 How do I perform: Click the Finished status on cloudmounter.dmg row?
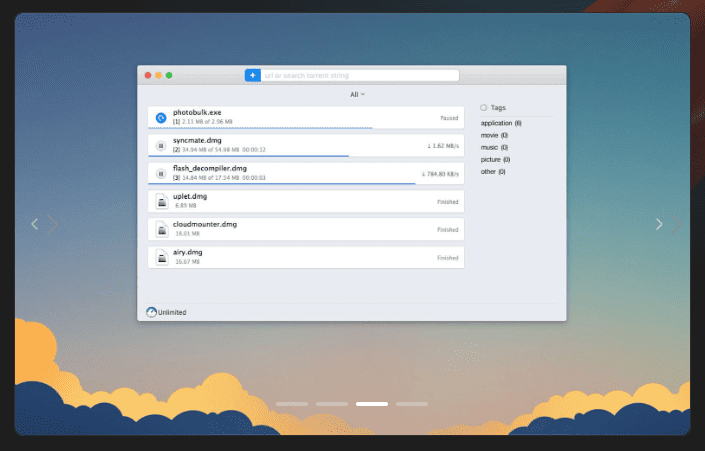(448, 230)
